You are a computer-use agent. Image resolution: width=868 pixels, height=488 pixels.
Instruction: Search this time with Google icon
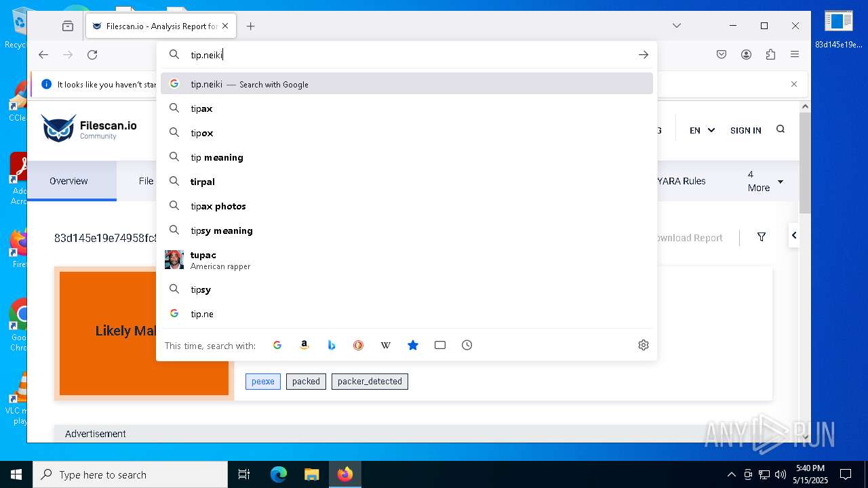[x=277, y=345]
